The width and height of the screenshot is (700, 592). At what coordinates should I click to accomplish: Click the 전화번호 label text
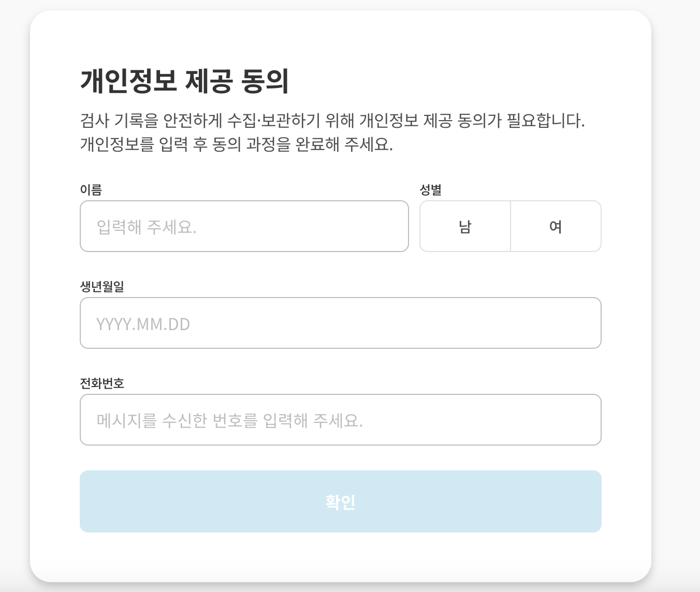(x=102, y=383)
